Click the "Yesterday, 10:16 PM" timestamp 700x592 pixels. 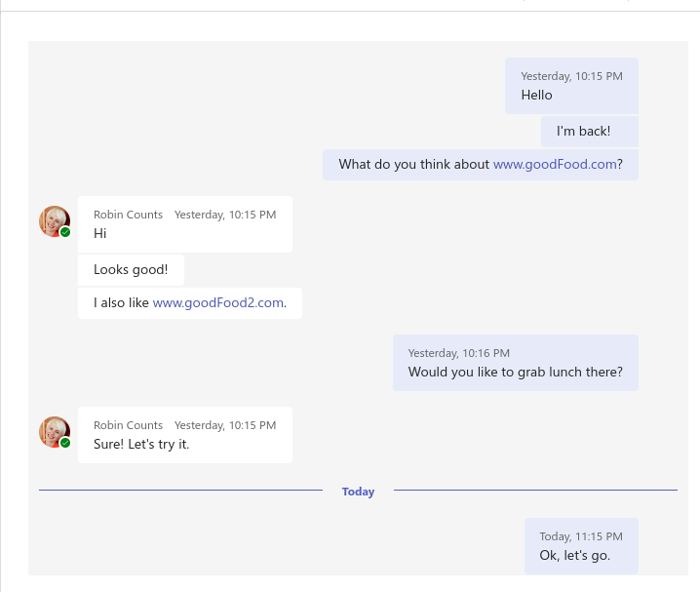[x=458, y=353]
